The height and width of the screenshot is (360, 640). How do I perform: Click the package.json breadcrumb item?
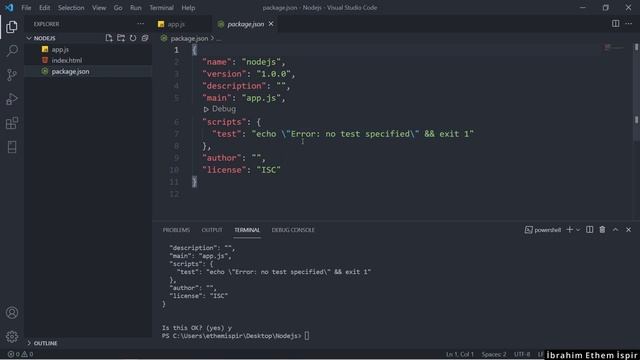189,38
